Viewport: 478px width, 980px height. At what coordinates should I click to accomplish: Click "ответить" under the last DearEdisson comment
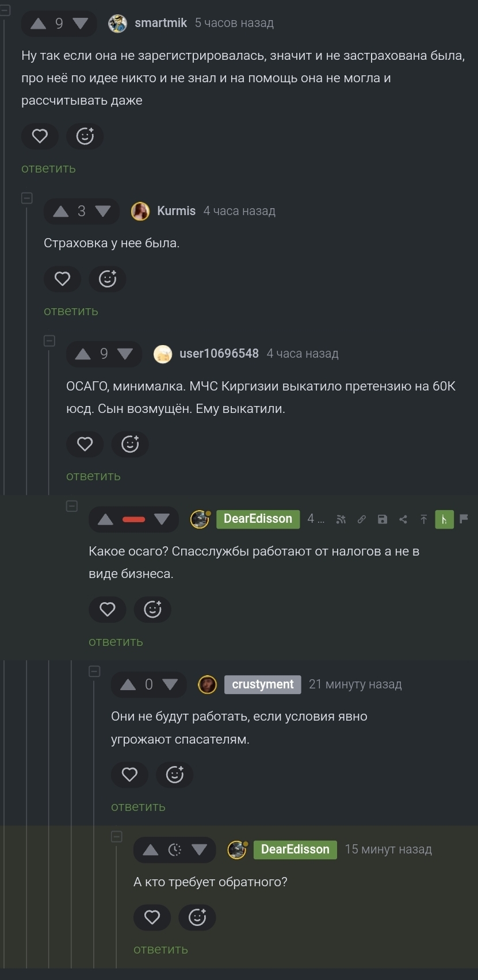[x=160, y=950]
